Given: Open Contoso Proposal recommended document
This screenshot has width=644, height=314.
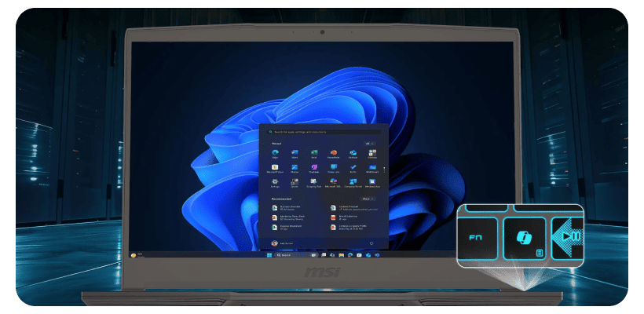Looking at the screenshot, I should [354, 208].
